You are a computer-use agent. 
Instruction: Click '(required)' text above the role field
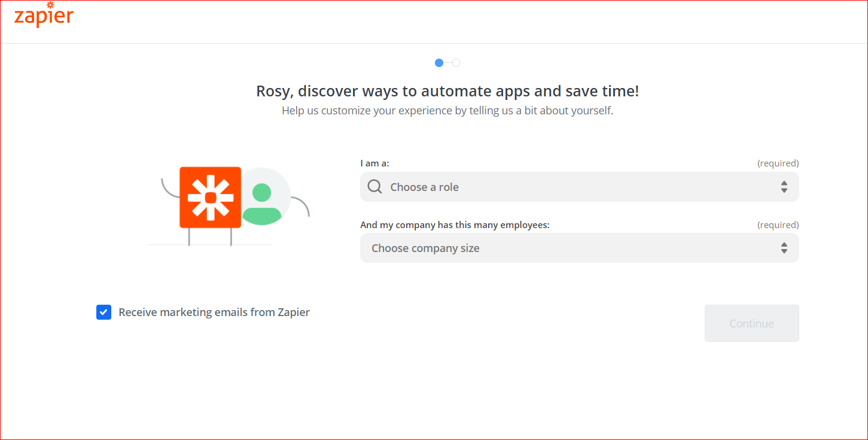(x=778, y=163)
